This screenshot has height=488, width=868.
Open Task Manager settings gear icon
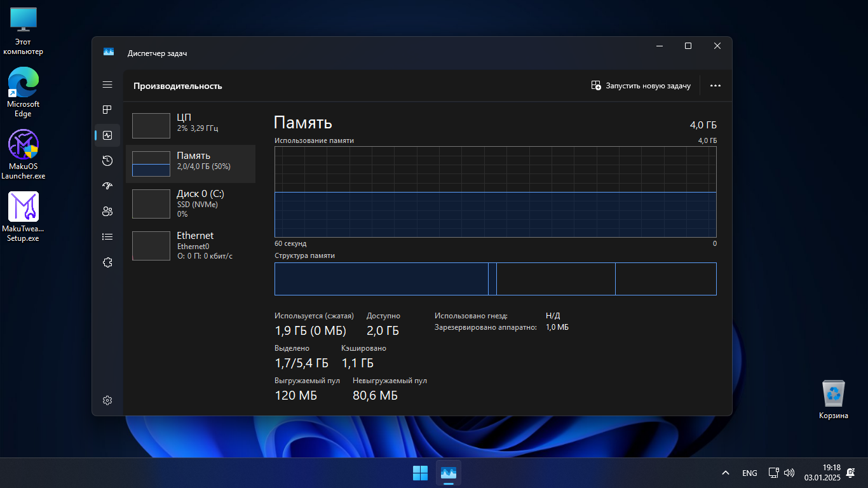pyautogui.click(x=107, y=400)
